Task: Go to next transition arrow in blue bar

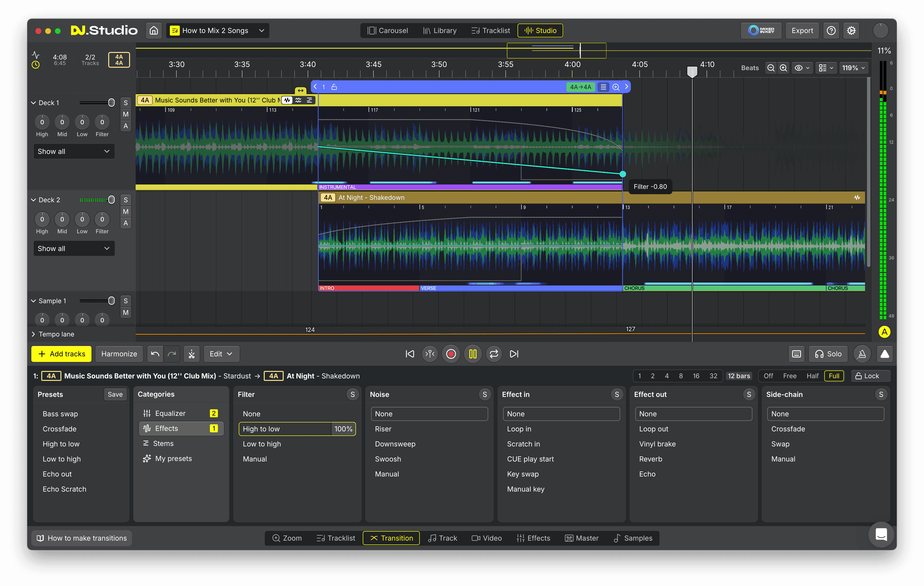Action: 626,87
